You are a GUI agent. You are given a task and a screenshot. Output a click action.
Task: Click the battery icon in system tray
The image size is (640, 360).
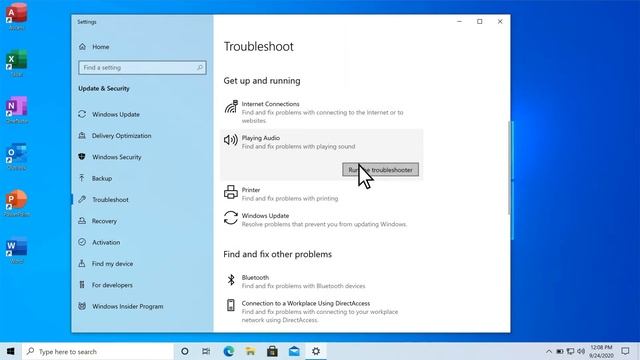560,351
